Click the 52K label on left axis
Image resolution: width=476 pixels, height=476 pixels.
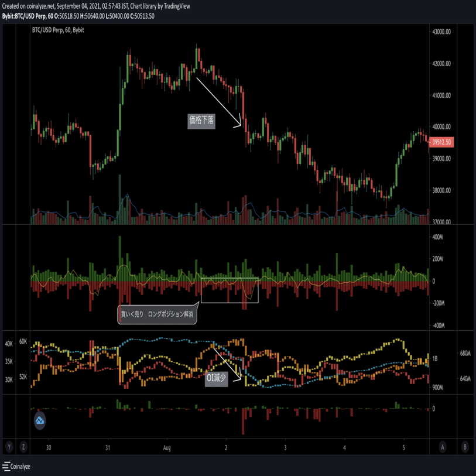(x=23, y=376)
